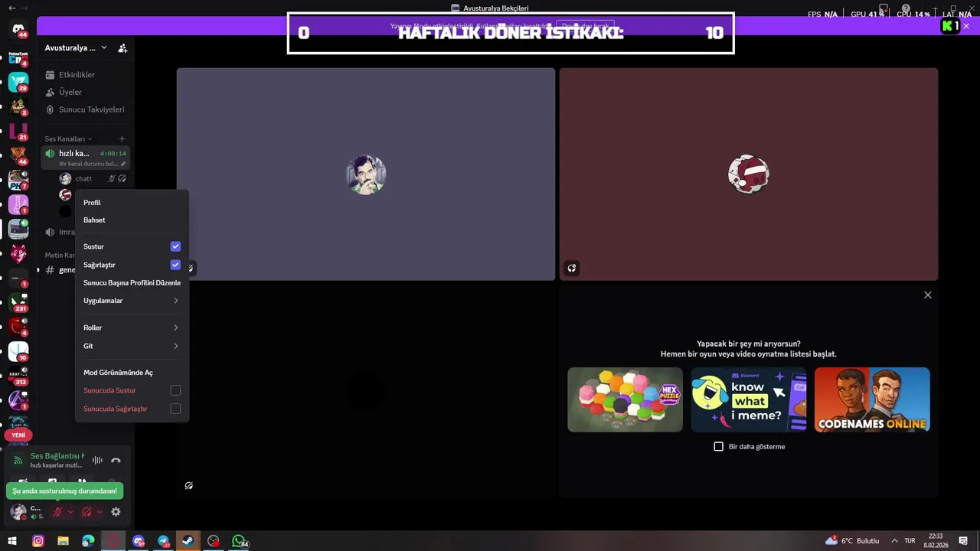Launch Know What I Meme activity

749,399
